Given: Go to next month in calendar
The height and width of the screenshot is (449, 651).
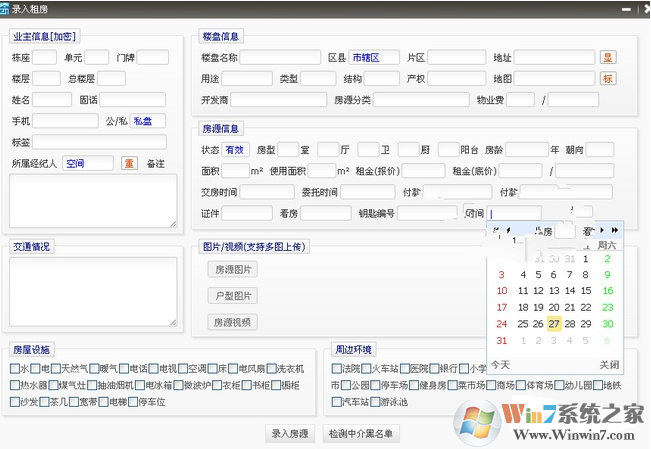Looking at the screenshot, I should coord(602,229).
